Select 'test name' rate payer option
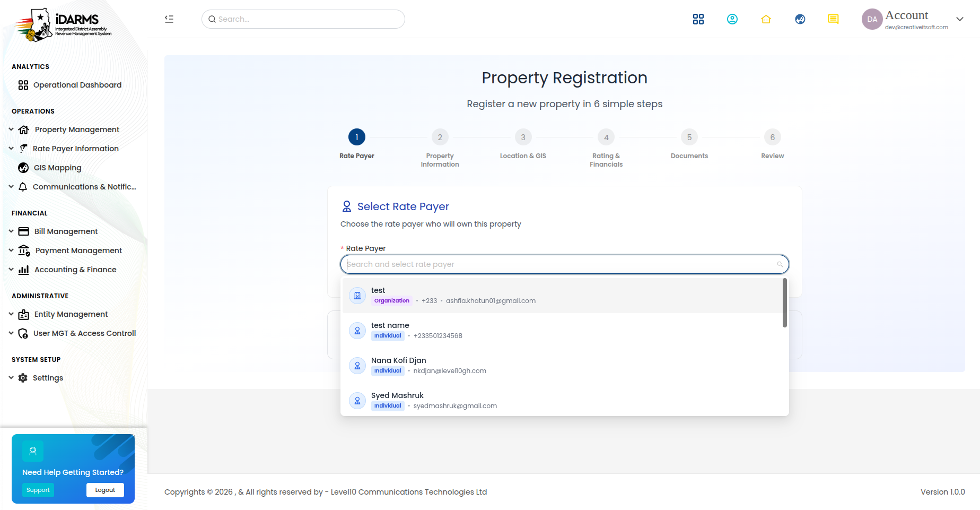 562,331
